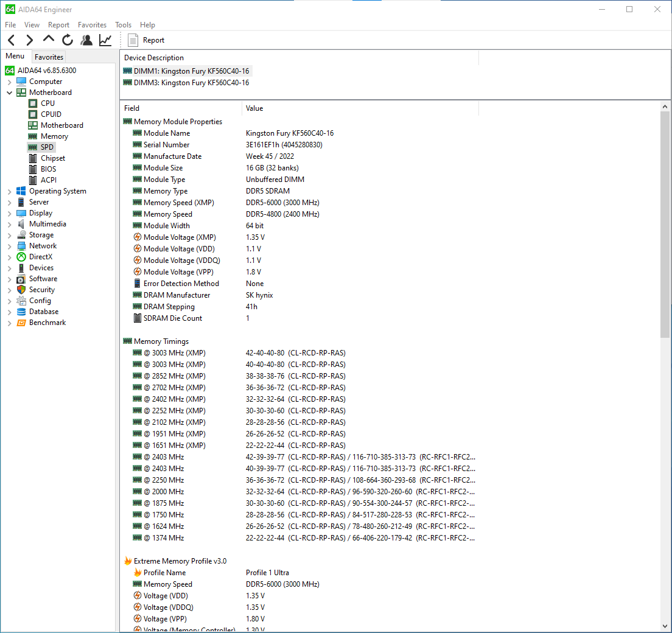The height and width of the screenshot is (633, 672).
Task: Expand the Computer tree node
Action: 9,82
